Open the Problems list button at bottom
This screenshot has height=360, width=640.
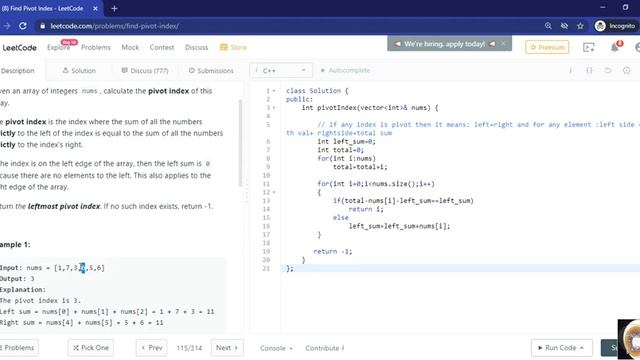coord(18,348)
